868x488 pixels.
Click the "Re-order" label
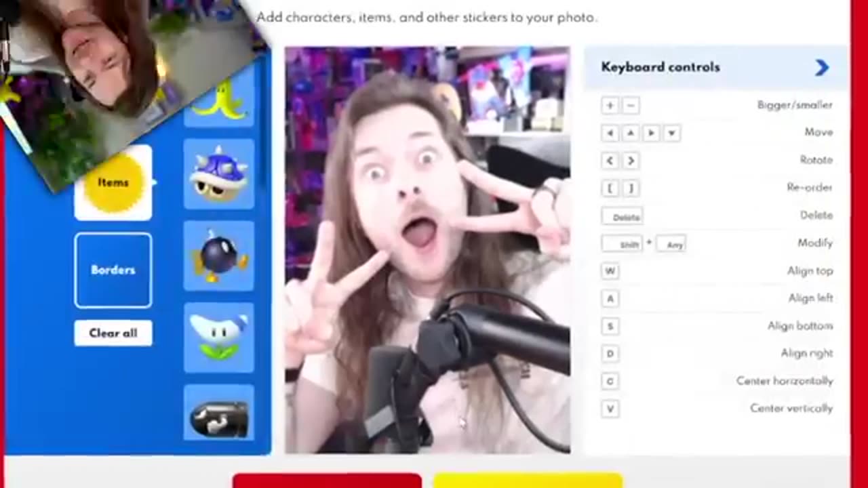pos(810,188)
